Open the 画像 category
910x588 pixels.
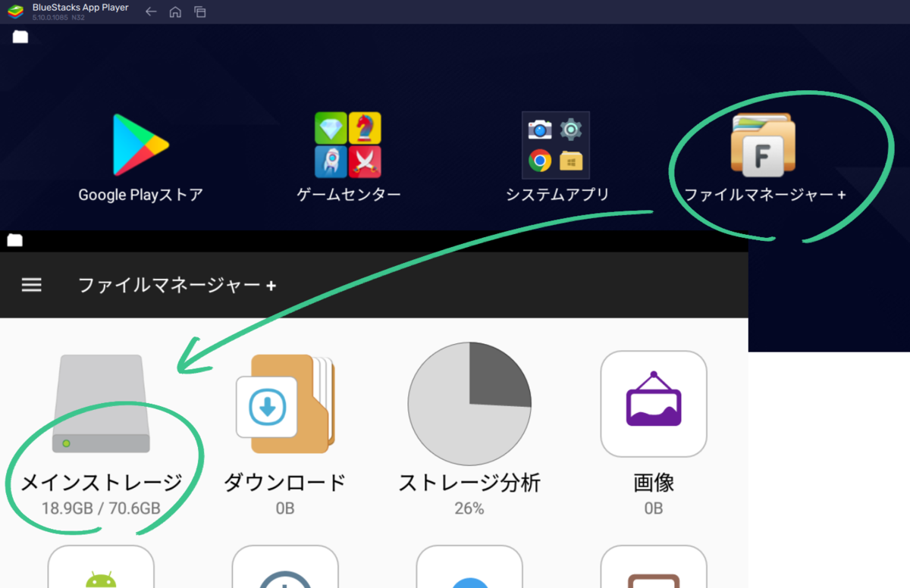pyautogui.click(x=654, y=403)
